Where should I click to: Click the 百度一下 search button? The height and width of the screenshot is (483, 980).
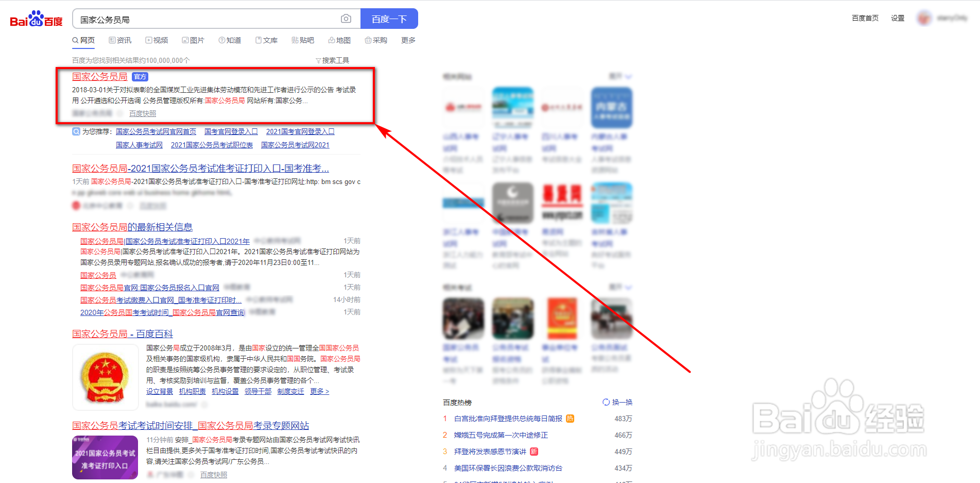point(389,19)
